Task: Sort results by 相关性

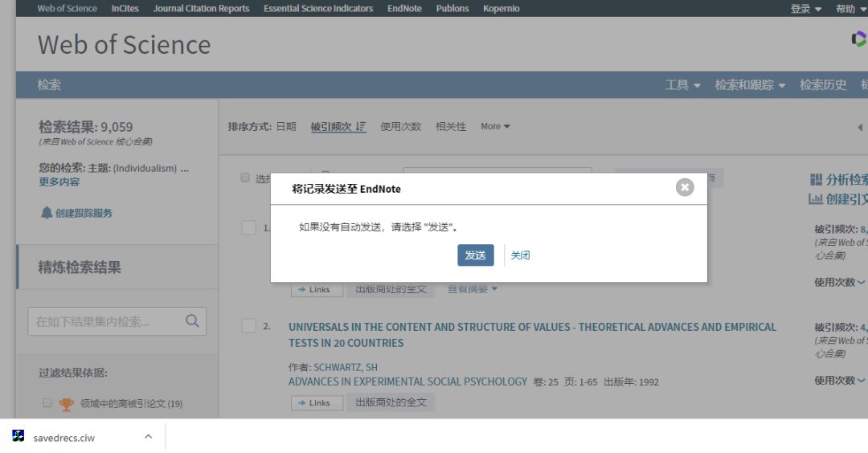Action: [451, 127]
